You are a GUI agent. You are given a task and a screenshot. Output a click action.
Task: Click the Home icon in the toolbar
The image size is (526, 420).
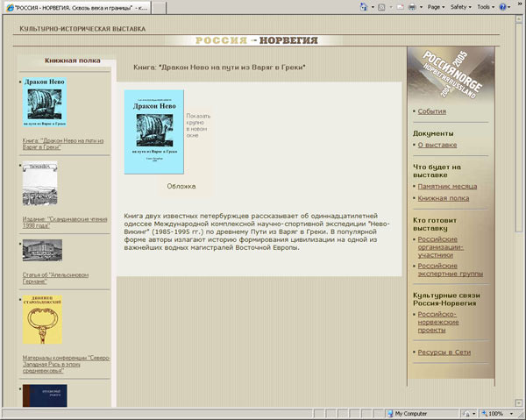(364, 6)
